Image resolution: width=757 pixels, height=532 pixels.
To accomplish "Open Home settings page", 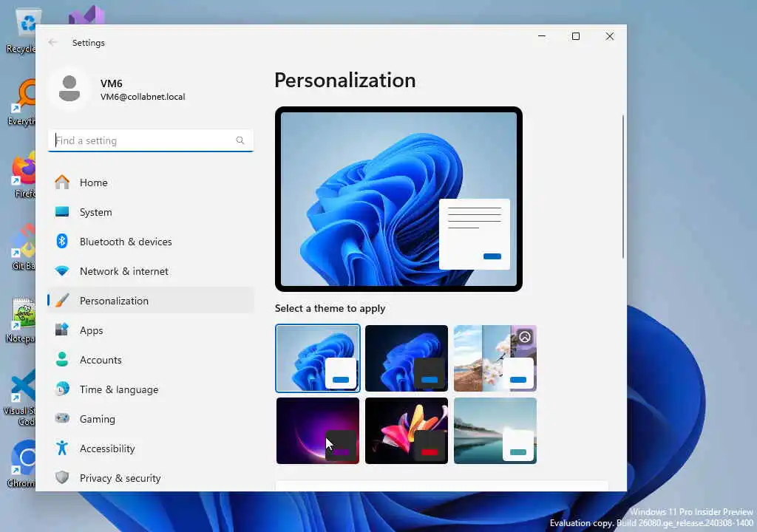I will coord(151,183).
